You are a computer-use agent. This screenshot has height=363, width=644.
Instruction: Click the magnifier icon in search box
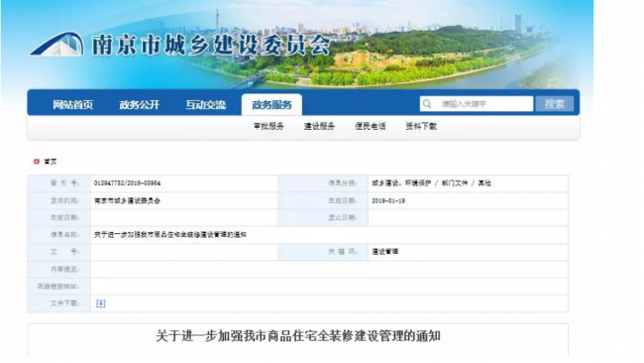427,104
